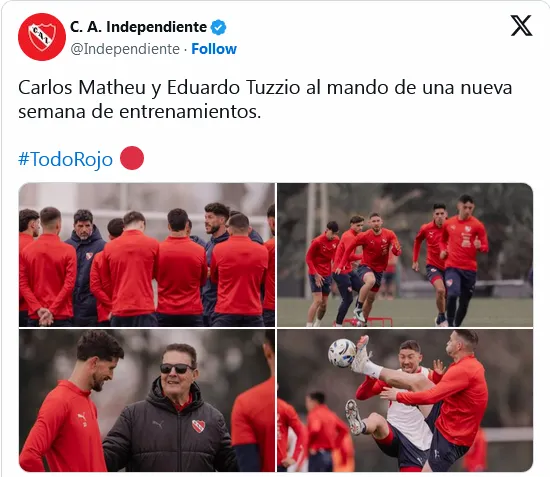Click the Puma logo on black jacket
The image size is (550, 477).
pyautogui.click(x=158, y=424)
